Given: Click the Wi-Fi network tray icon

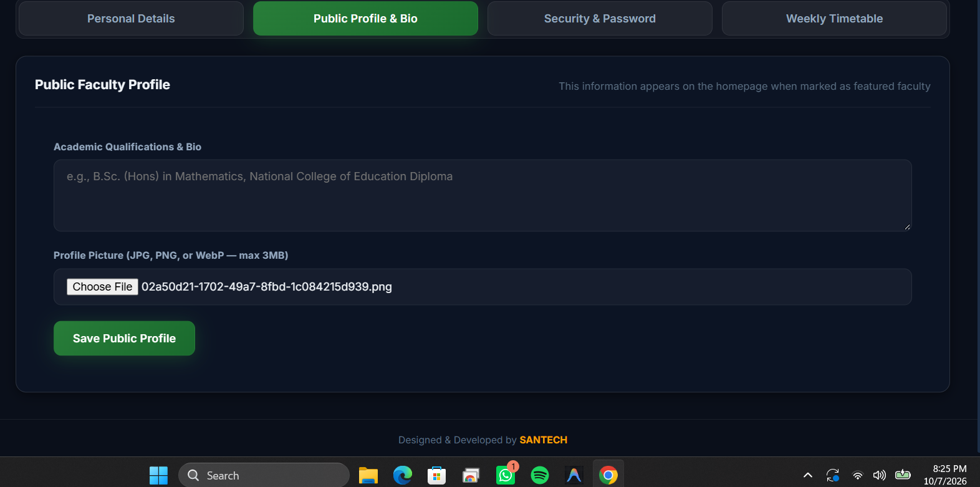Looking at the screenshot, I should coord(858,475).
